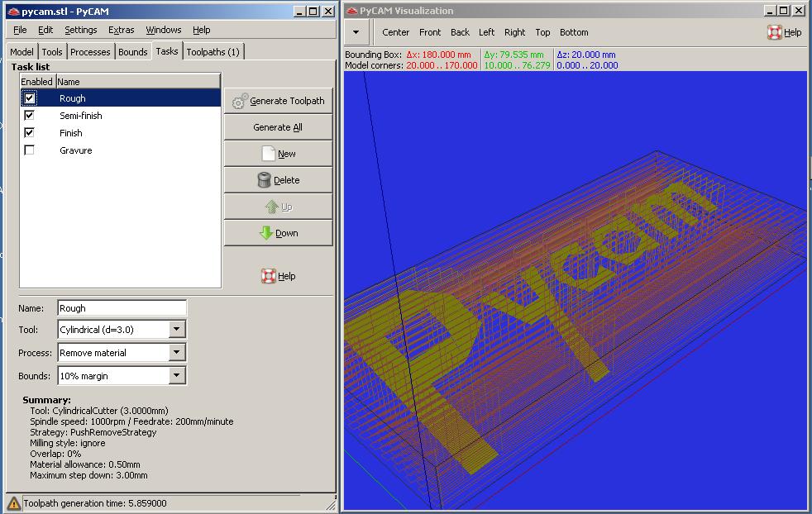Select the Top view button
Image resolution: width=812 pixels, height=514 pixels.
542,32
